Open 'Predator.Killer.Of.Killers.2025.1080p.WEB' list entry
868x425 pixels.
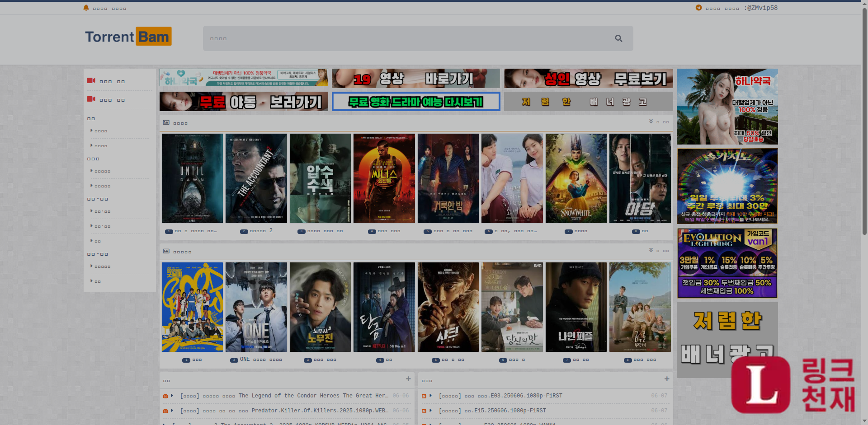(284, 411)
